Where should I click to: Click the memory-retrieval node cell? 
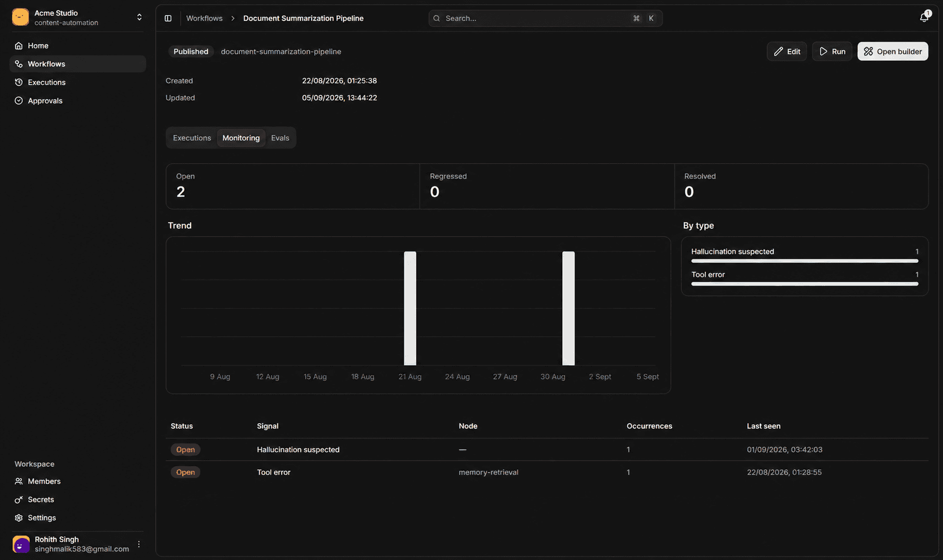click(489, 472)
